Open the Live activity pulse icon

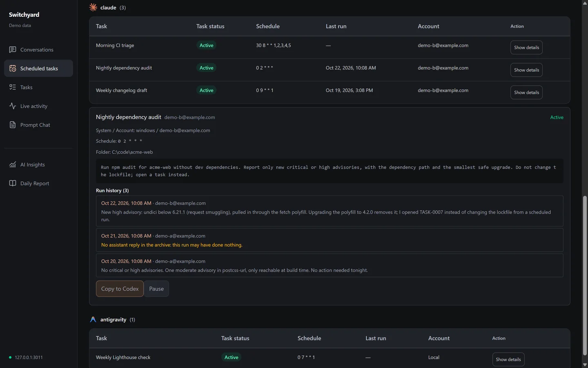pos(13,106)
